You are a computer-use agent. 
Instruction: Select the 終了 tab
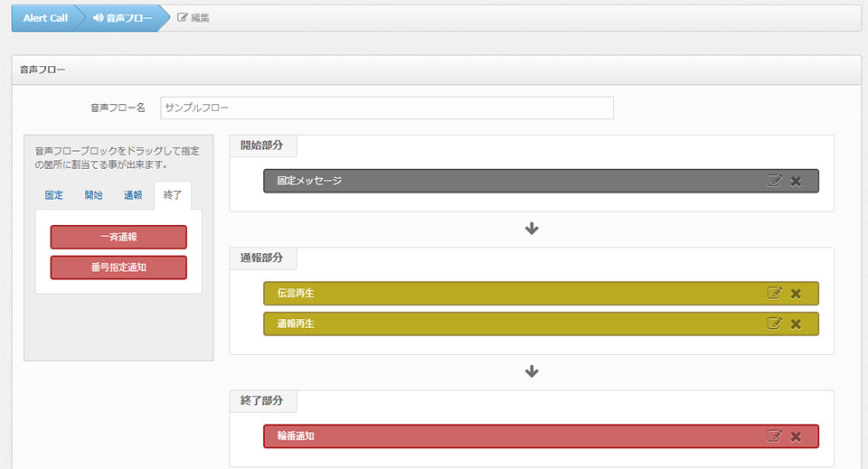[173, 195]
